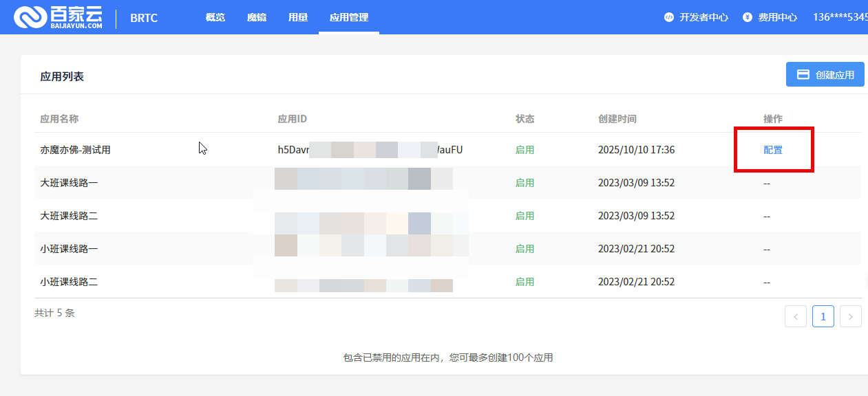Open the 用量 tab

[297, 17]
